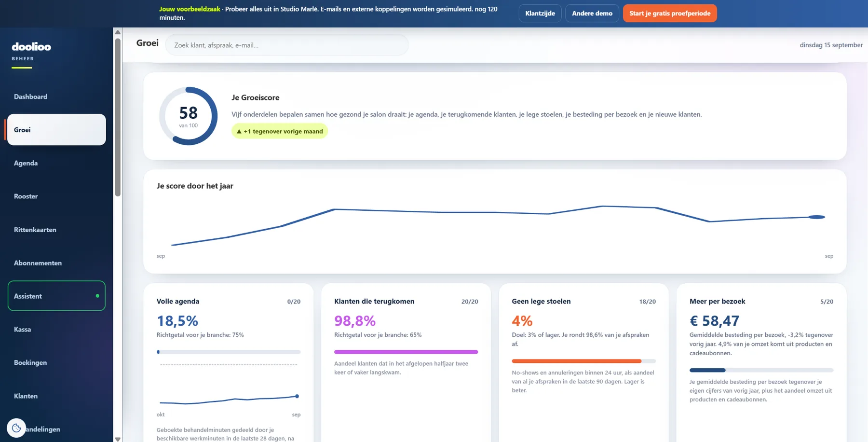Click the 'Je Groeiscore' heading
868x442 pixels.
click(x=256, y=97)
